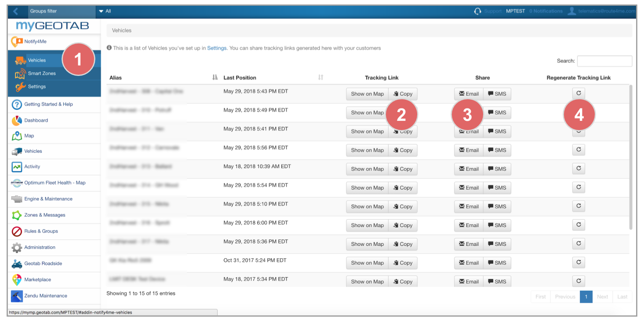Sort the table by Last Position column
The width and height of the screenshot is (644, 325).
pos(320,78)
